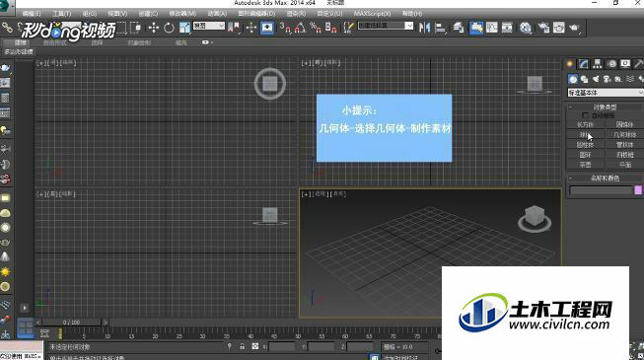This screenshot has height=360, width=644.
Task: Activate the Select and Rotate tool
Action: [x=169, y=28]
